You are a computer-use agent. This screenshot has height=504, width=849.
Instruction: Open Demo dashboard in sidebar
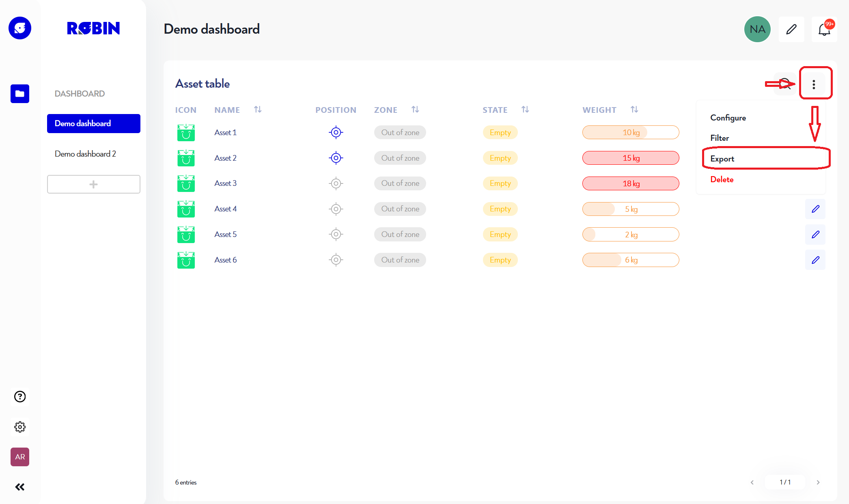click(x=94, y=123)
